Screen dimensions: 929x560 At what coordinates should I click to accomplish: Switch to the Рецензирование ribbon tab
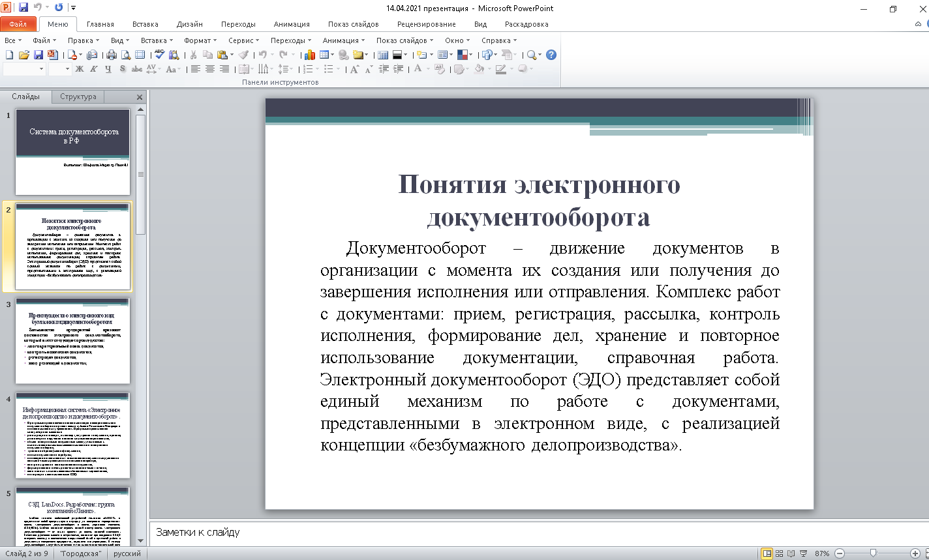pyautogui.click(x=428, y=24)
